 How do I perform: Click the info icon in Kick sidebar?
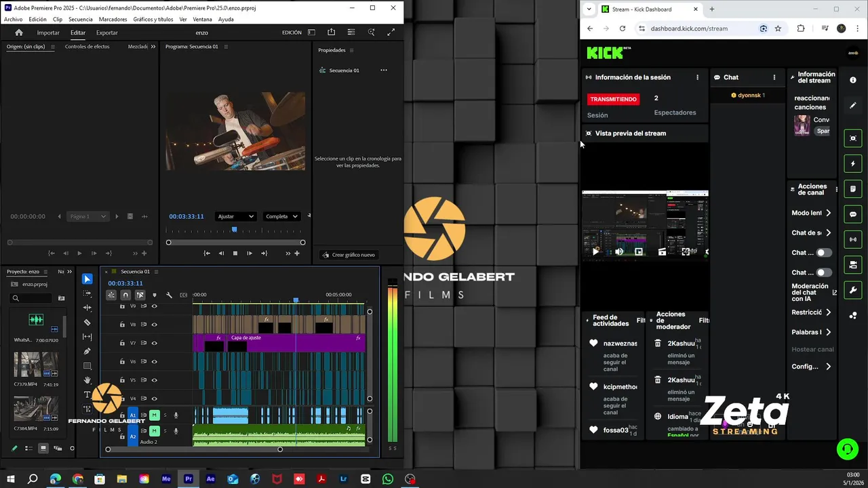[853, 80]
